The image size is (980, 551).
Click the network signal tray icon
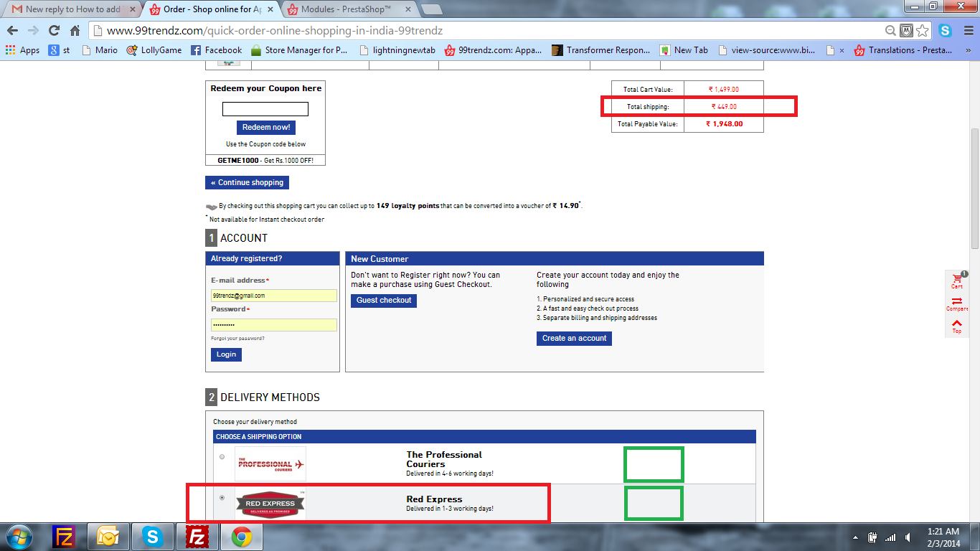(x=890, y=537)
